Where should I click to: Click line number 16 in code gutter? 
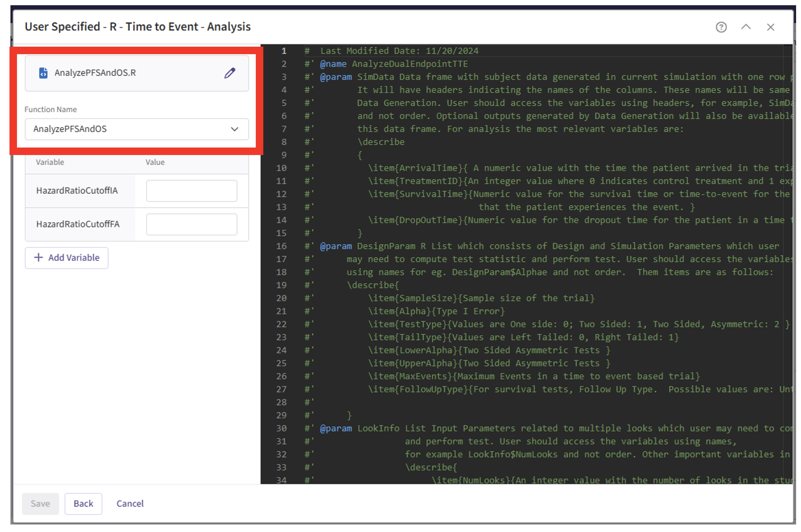(x=281, y=246)
